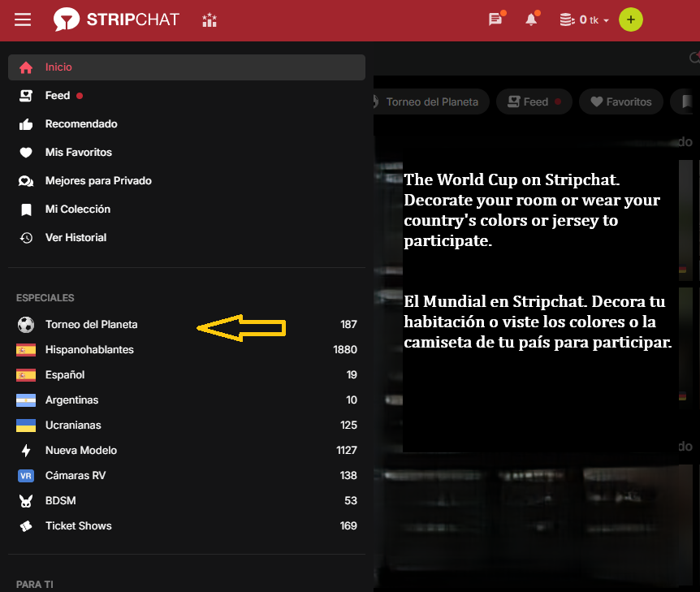The height and width of the screenshot is (592, 700).
Task: Open Mejores para Privado
Action: click(x=187, y=181)
